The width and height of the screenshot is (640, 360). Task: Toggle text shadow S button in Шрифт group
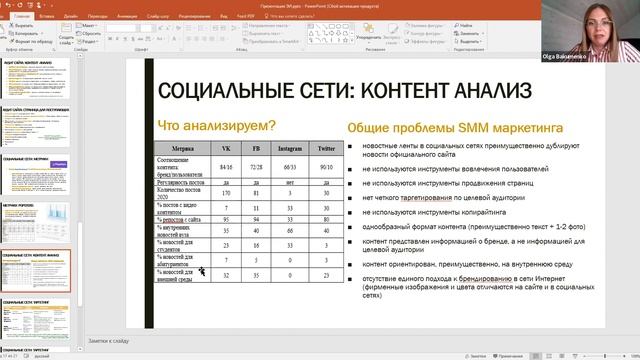click(133, 39)
